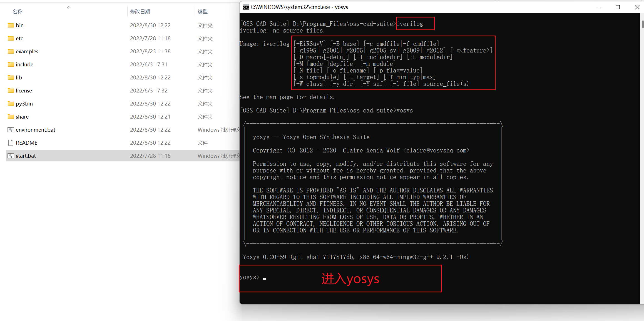Click the Copyright Claire Xenia Wolf line
The height and width of the screenshot is (321, 644).
361,151
